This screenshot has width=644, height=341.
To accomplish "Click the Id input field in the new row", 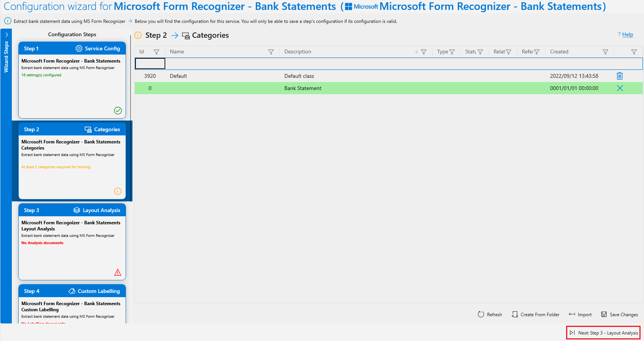I will pos(150,63).
